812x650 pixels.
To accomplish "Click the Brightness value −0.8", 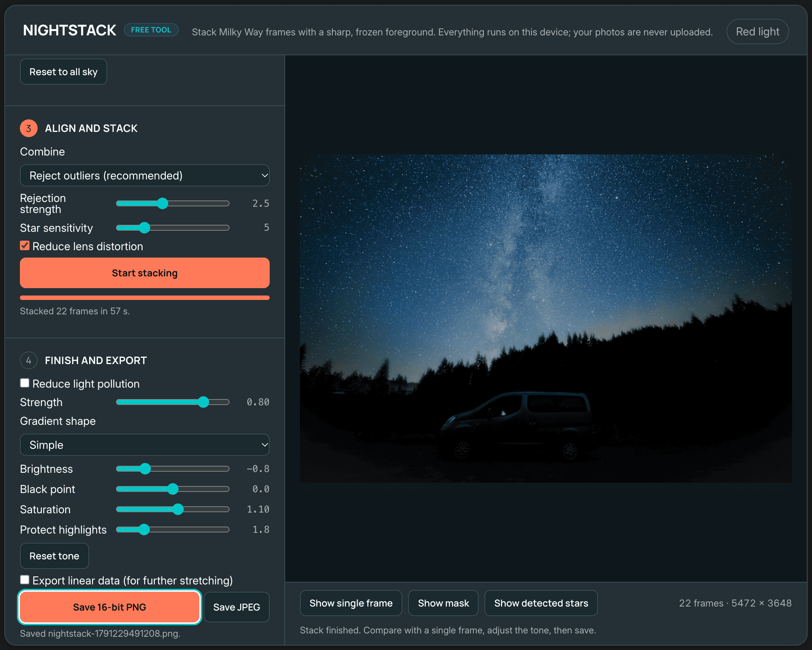I will [x=258, y=469].
